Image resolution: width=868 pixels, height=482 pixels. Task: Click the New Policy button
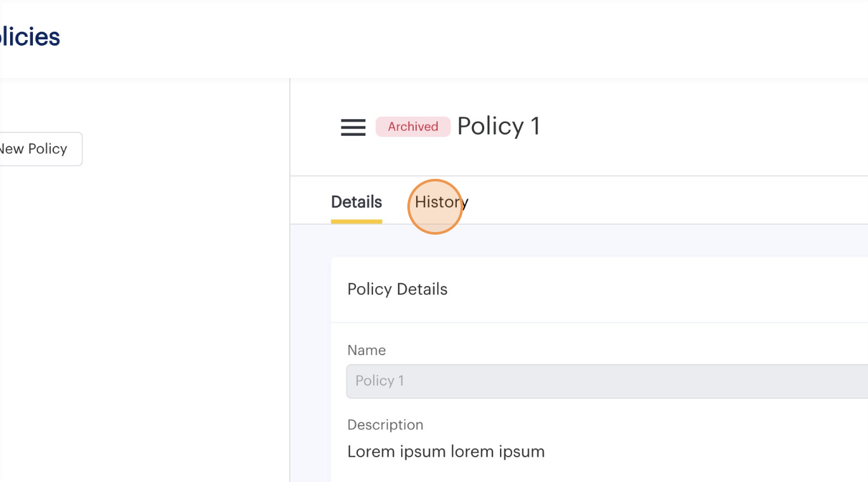[35, 149]
